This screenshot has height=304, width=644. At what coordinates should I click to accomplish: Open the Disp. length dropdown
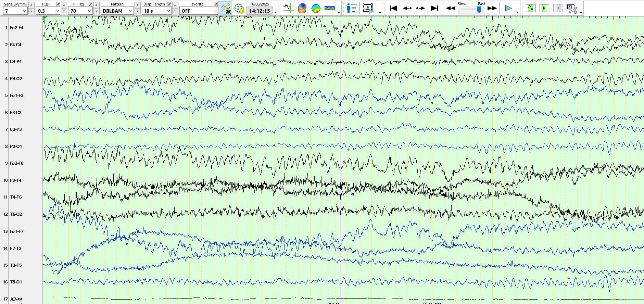point(156,11)
